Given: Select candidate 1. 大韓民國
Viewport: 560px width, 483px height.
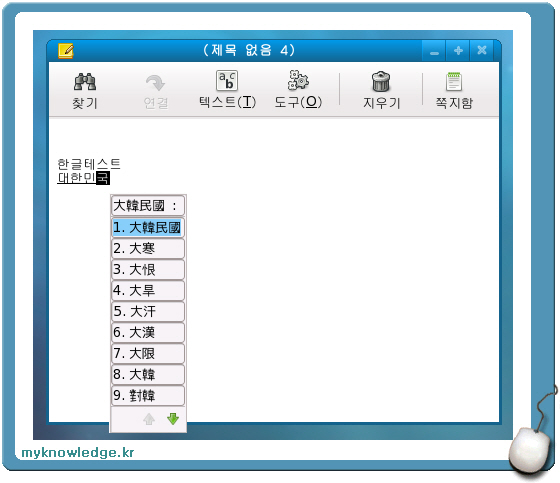Looking at the screenshot, I should click(148, 228).
